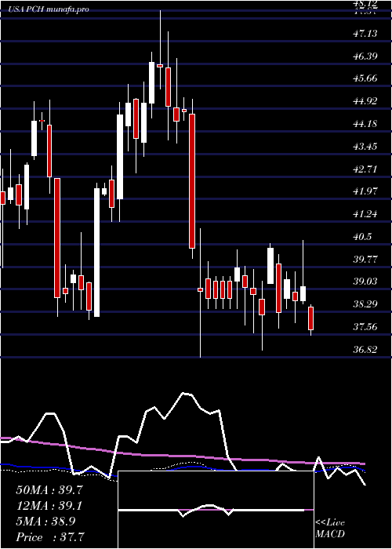Click the 44.18 price axis label
Image resolution: width=392 pixels, height=549 pixels.
pos(366,124)
